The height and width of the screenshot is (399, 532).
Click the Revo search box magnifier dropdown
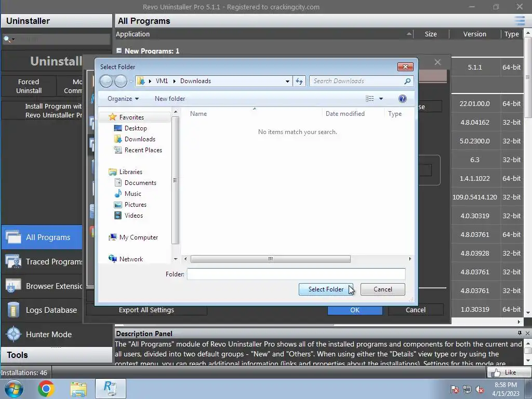click(x=8, y=39)
